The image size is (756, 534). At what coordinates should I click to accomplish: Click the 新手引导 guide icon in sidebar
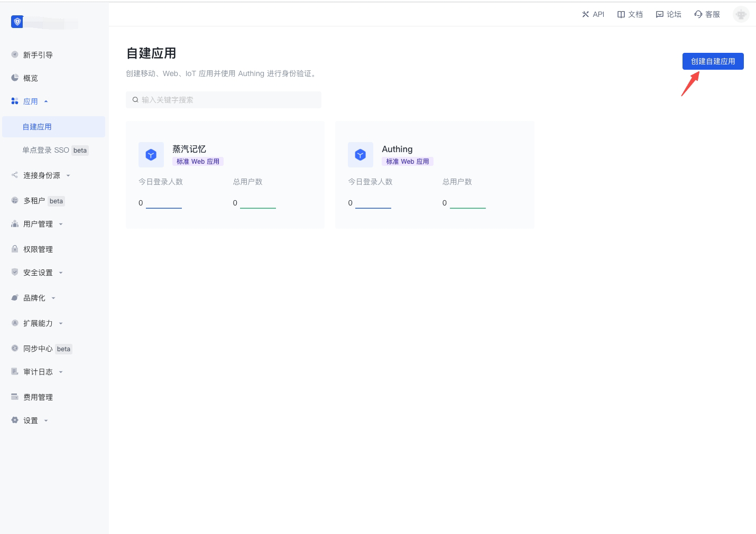pos(15,54)
